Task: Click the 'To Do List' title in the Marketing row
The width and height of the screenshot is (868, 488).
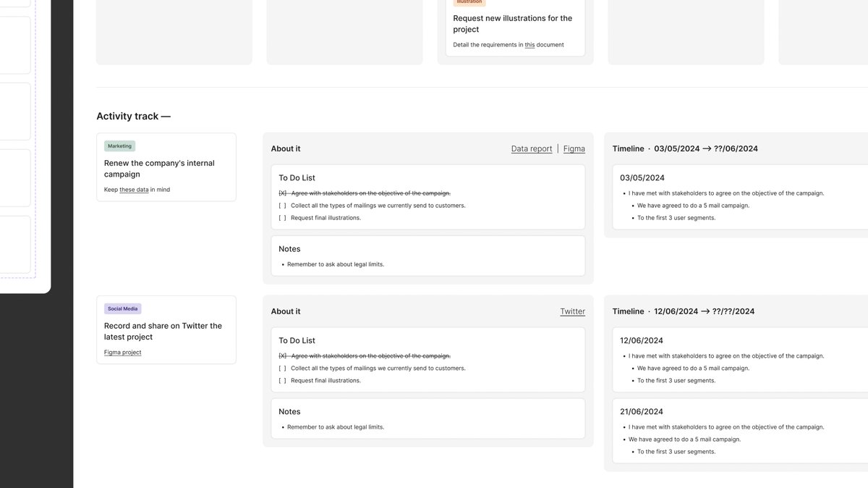Action: pos(297,177)
